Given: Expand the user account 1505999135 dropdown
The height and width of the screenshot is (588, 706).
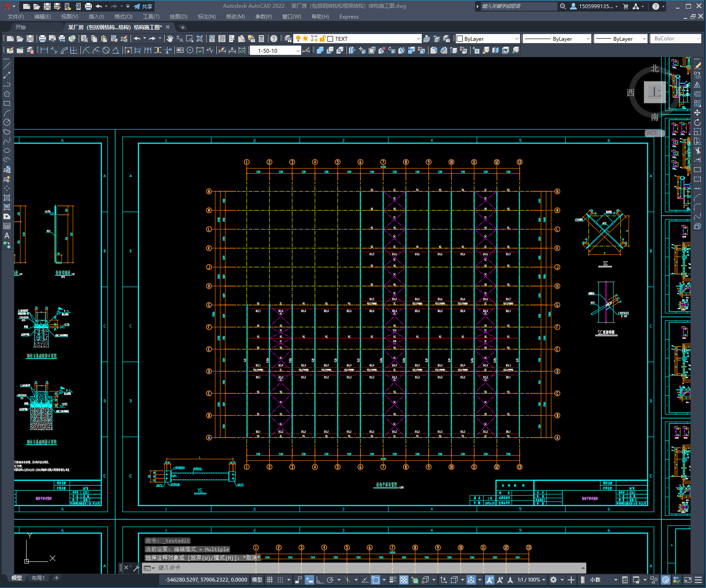Looking at the screenshot, I should pyautogui.click(x=594, y=6).
